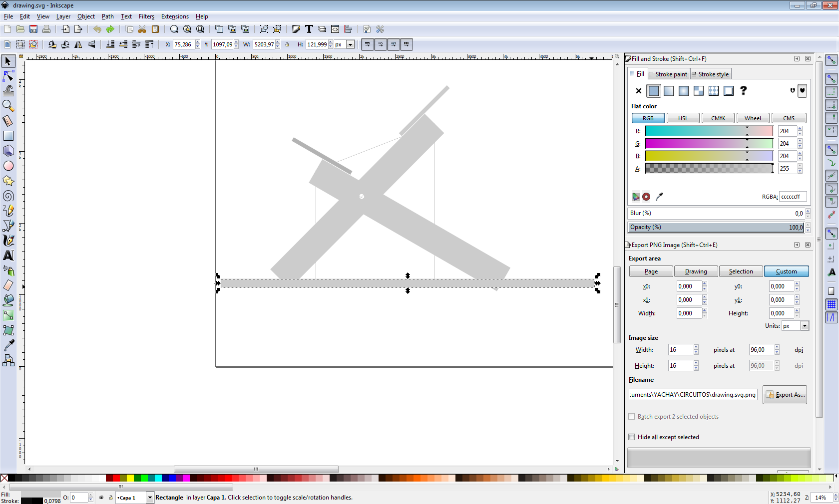Select the Eraser tool

click(8, 285)
